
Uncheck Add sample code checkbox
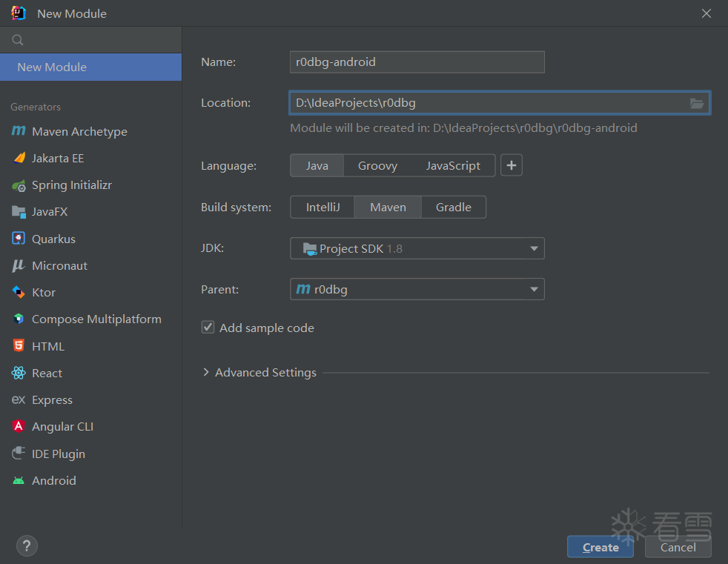(x=208, y=328)
